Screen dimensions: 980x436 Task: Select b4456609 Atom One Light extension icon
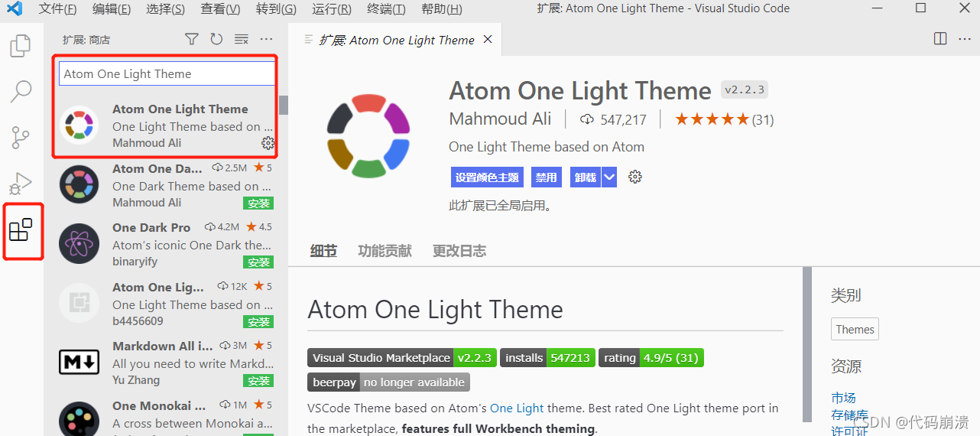[79, 303]
